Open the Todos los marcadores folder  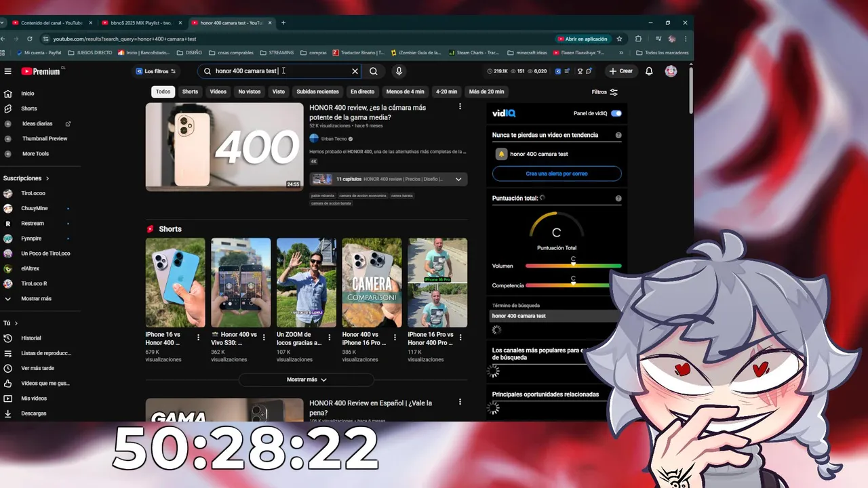[663, 52]
